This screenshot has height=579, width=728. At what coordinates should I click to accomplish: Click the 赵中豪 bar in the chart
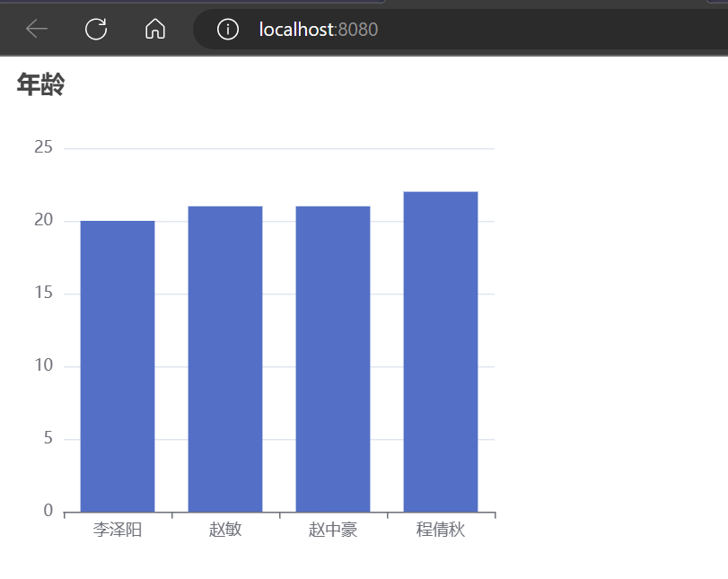tap(333, 359)
